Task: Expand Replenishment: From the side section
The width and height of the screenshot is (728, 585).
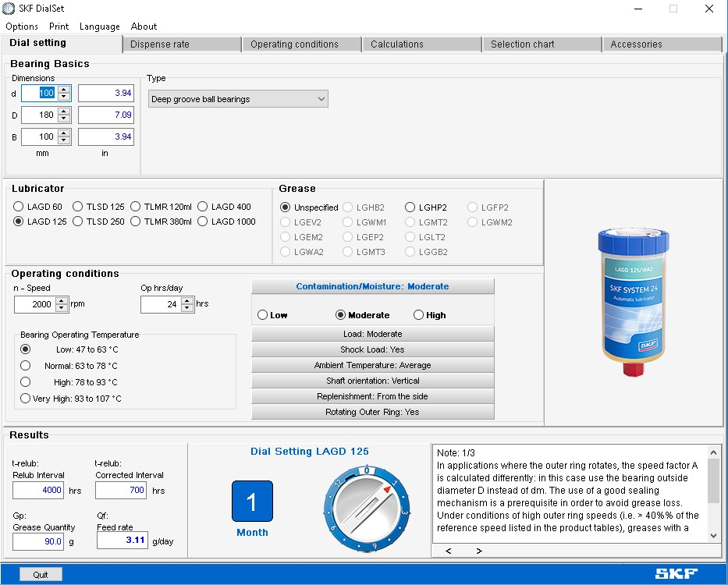Action: tap(373, 396)
